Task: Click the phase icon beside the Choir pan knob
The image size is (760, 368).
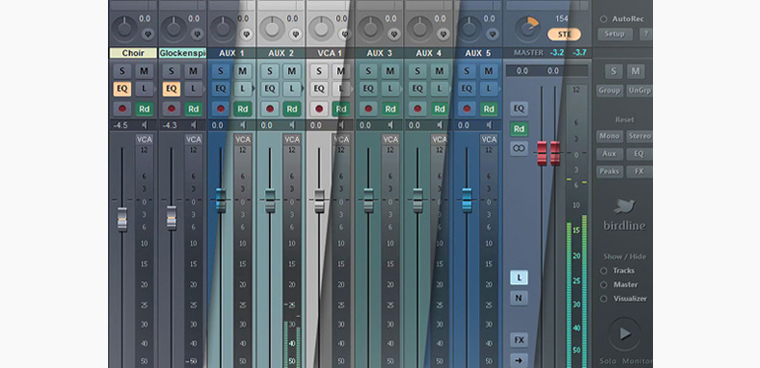Action: click(147, 34)
